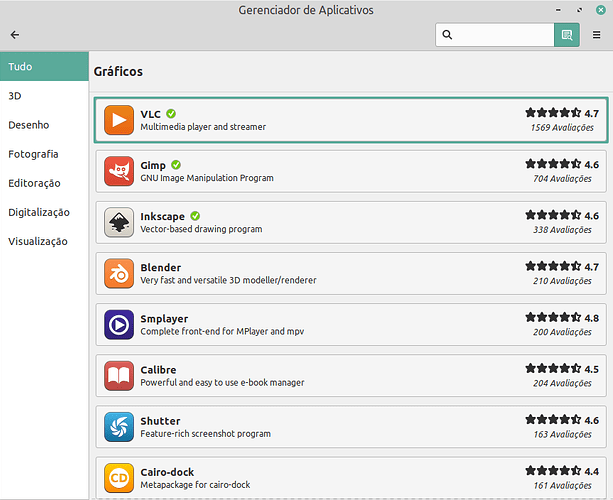Click the Smplayer app icon
613x500 pixels.
pyautogui.click(x=119, y=325)
